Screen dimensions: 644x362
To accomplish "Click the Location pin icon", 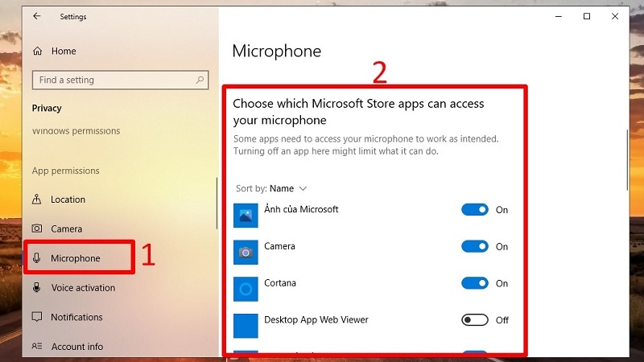I will pos(36,199).
